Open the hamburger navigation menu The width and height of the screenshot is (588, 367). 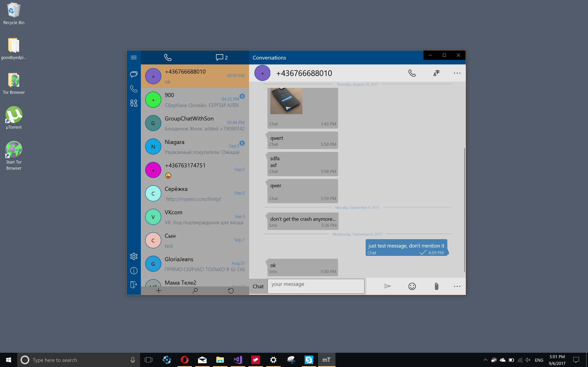click(x=134, y=57)
